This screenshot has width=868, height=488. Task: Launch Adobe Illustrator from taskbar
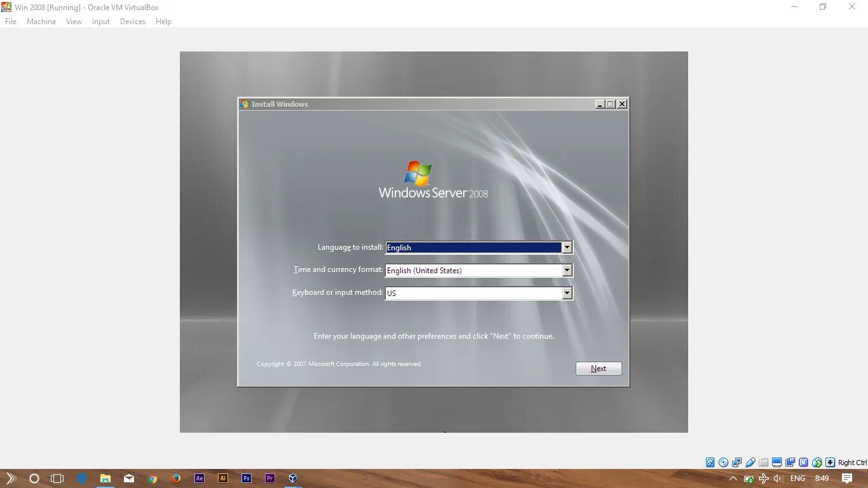(x=223, y=478)
